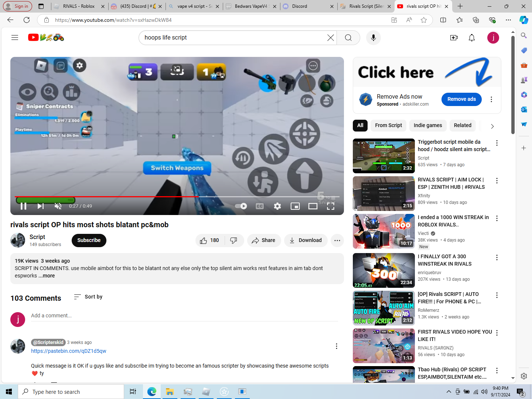Screen dimensions: 532x399
Task: Open Edge settings and more menu
Action: point(508,20)
